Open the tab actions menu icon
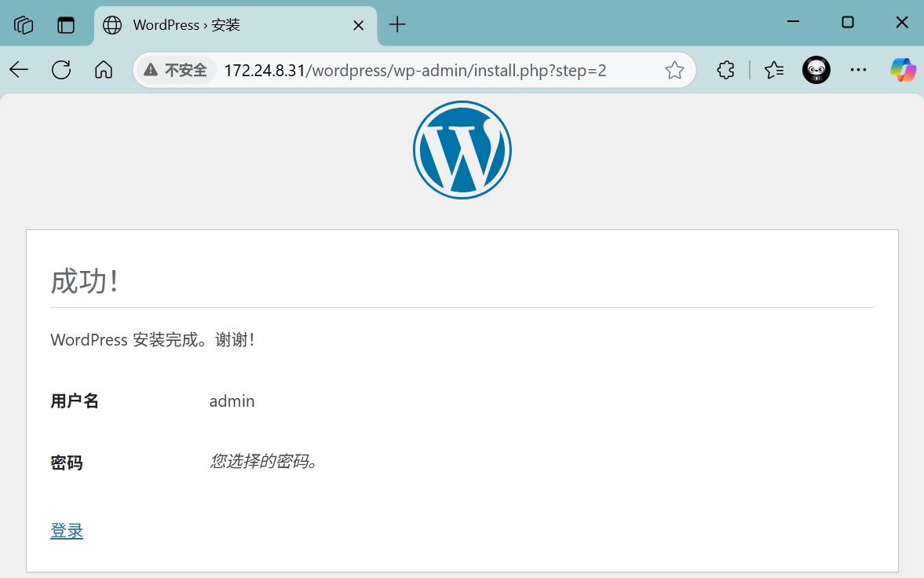The width and height of the screenshot is (924, 578). (x=66, y=25)
